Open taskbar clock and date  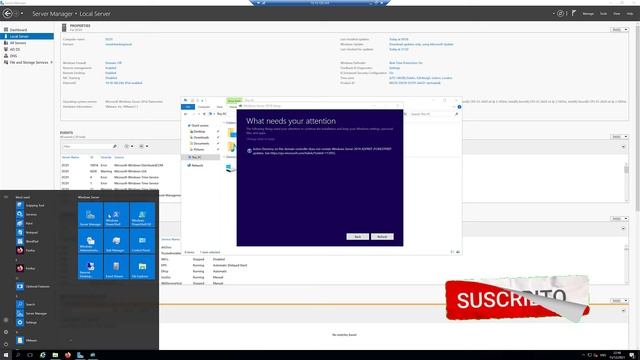[x=617, y=355]
